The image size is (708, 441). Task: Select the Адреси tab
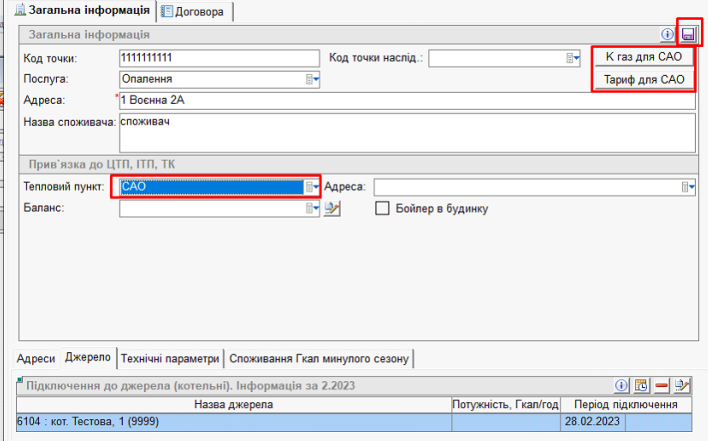pyautogui.click(x=37, y=358)
